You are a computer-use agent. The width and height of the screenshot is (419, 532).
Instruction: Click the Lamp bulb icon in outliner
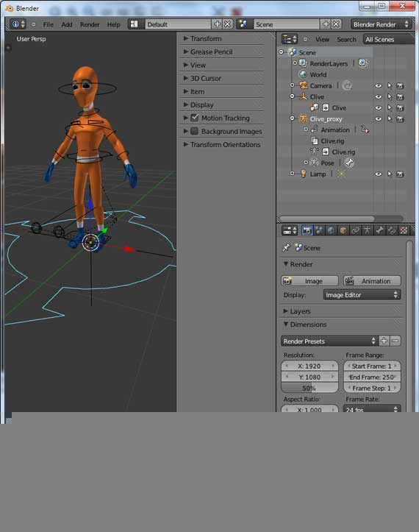(x=304, y=174)
